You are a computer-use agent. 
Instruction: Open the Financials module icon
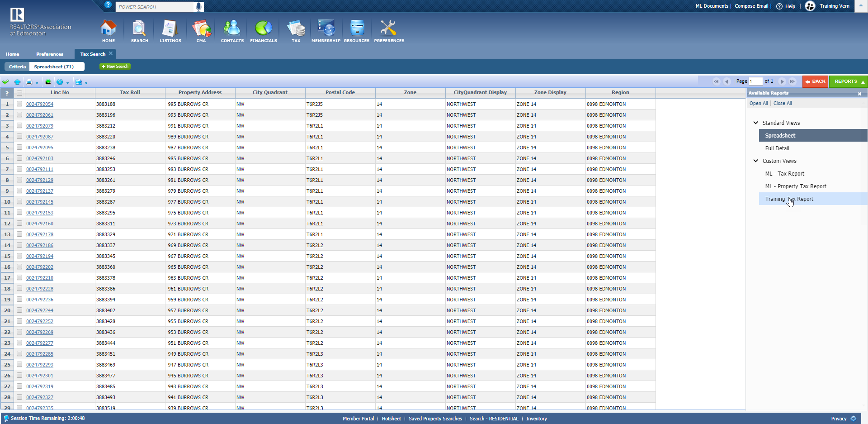point(264,29)
